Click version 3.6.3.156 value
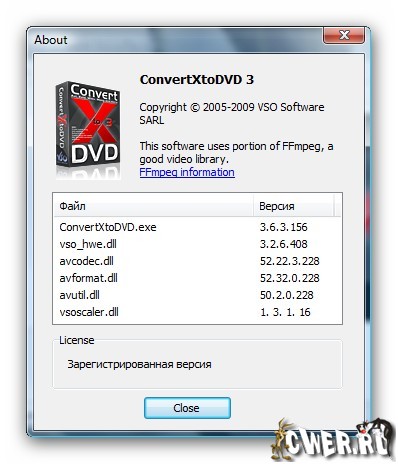This screenshot has height=464, width=398. [284, 227]
